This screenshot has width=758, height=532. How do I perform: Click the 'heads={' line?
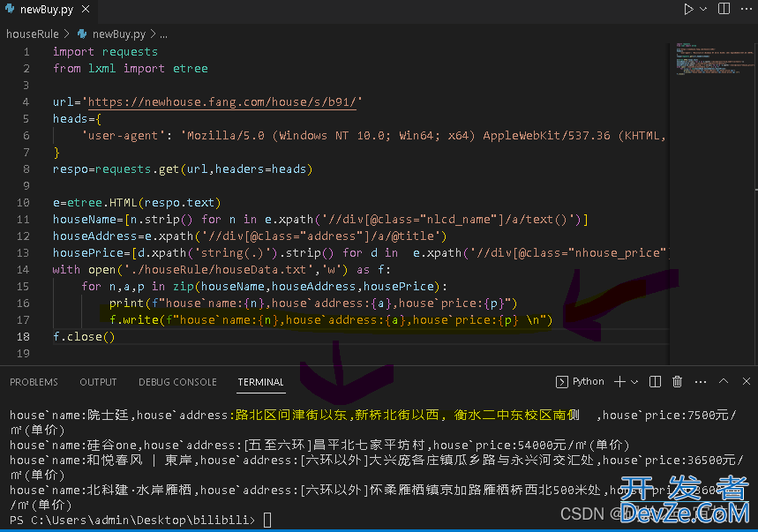77,119
